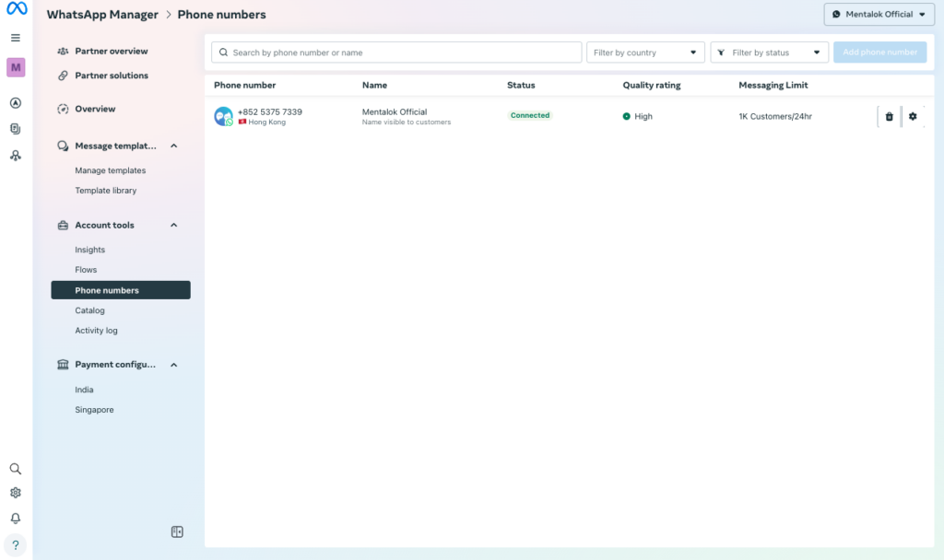Click the Messaging Limit column header

[773, 85]
